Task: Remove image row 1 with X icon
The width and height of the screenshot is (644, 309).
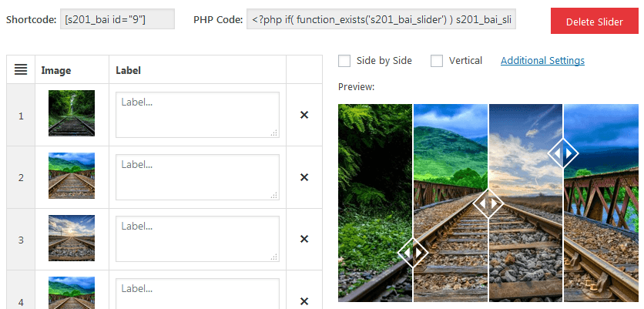Action: click(x=304, y=115)
